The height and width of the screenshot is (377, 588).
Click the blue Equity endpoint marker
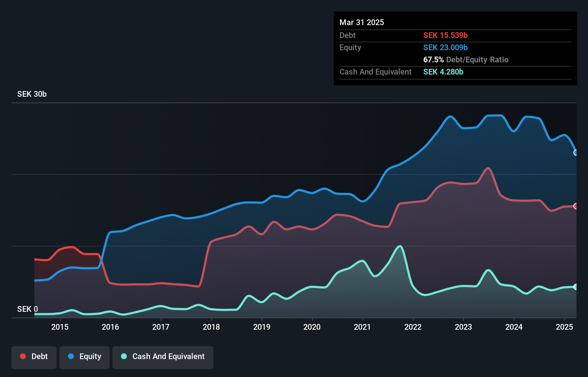point(576,153)
